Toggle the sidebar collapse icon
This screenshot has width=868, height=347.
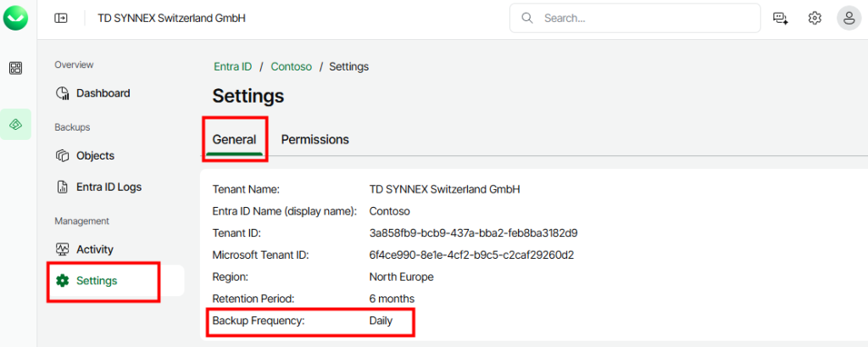click(61, 18)
